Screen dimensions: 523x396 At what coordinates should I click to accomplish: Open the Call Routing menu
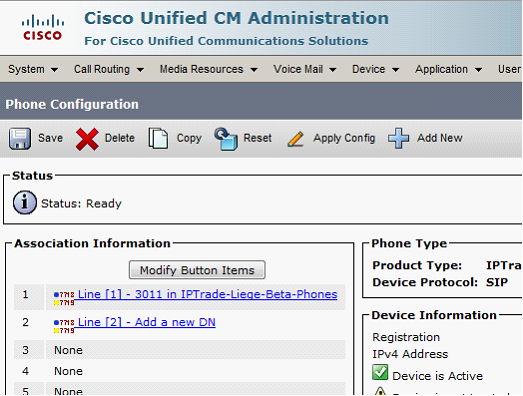[109, 69]
